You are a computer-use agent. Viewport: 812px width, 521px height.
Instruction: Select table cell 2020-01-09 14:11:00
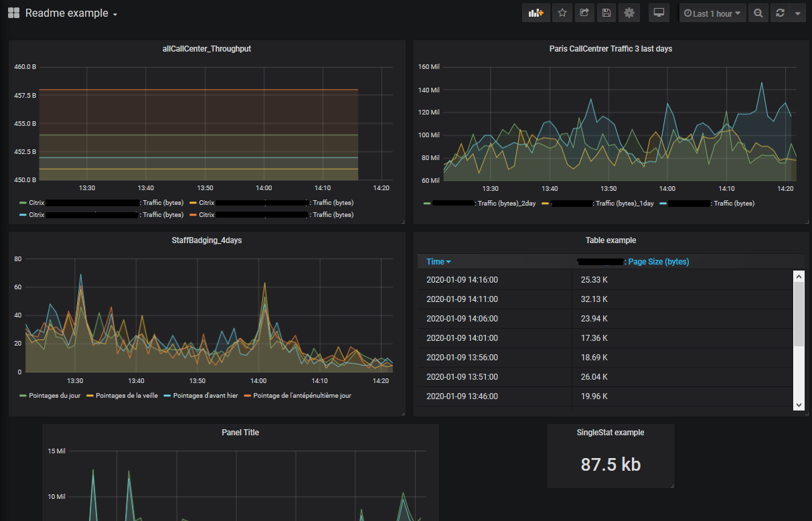coord(462,299)
